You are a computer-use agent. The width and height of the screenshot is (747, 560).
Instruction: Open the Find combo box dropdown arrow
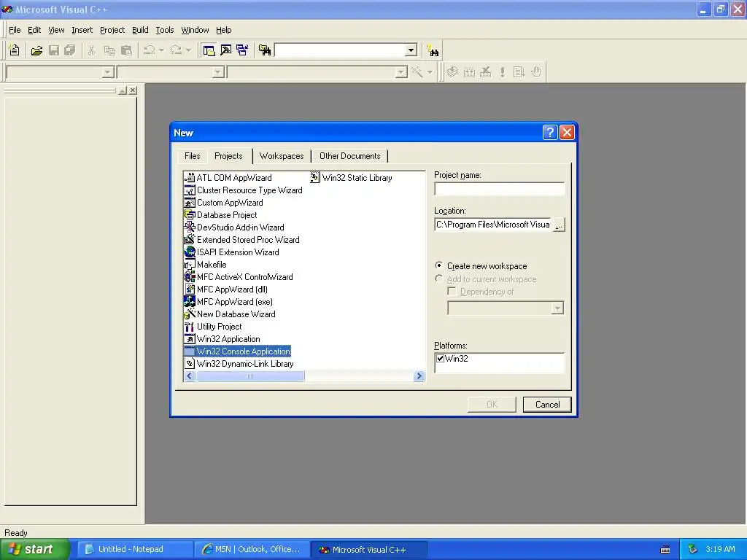[411, 50]
